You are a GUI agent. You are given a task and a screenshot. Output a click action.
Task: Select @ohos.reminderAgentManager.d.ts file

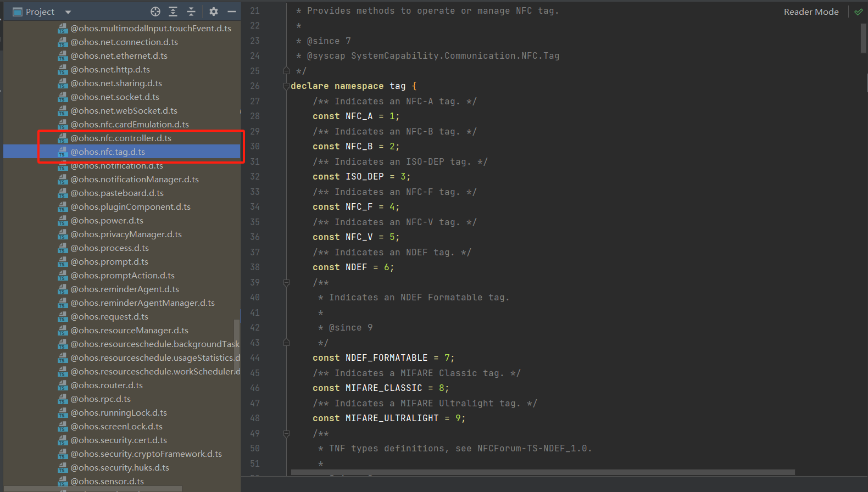[x=142, y=303]
